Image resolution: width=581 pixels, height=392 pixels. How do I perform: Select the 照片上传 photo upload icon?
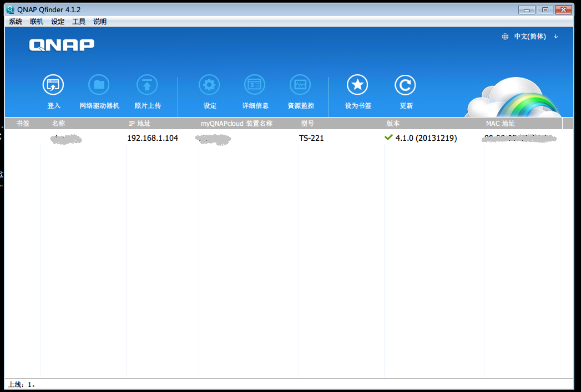coord(147,85)
